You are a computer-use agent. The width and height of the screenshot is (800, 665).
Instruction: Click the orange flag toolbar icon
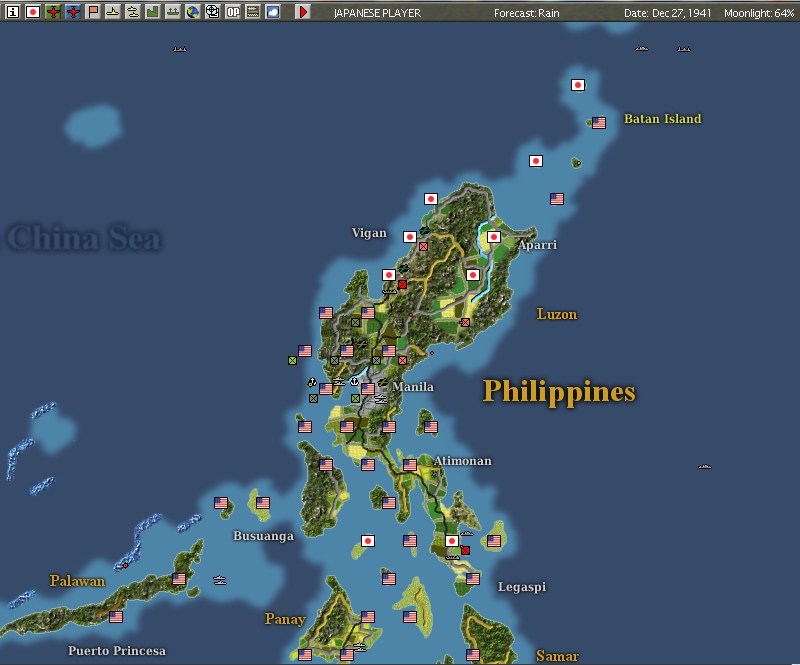point(93,12)
